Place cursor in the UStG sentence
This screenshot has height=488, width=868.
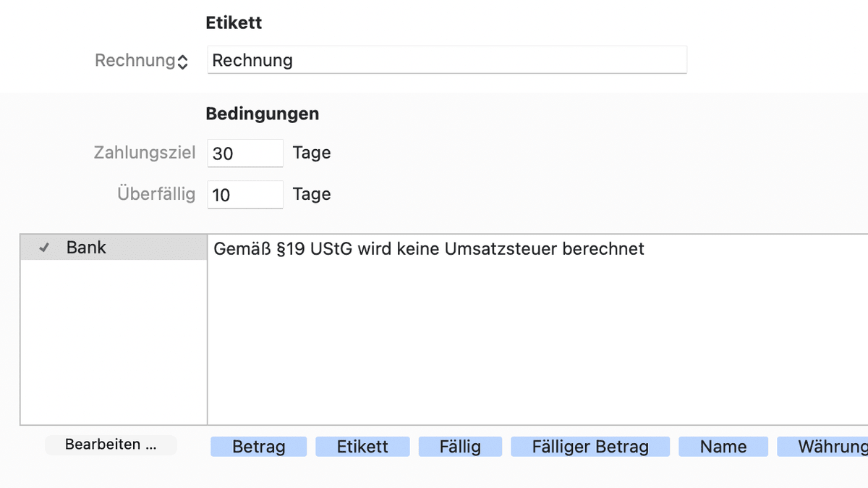pos(427,249)
